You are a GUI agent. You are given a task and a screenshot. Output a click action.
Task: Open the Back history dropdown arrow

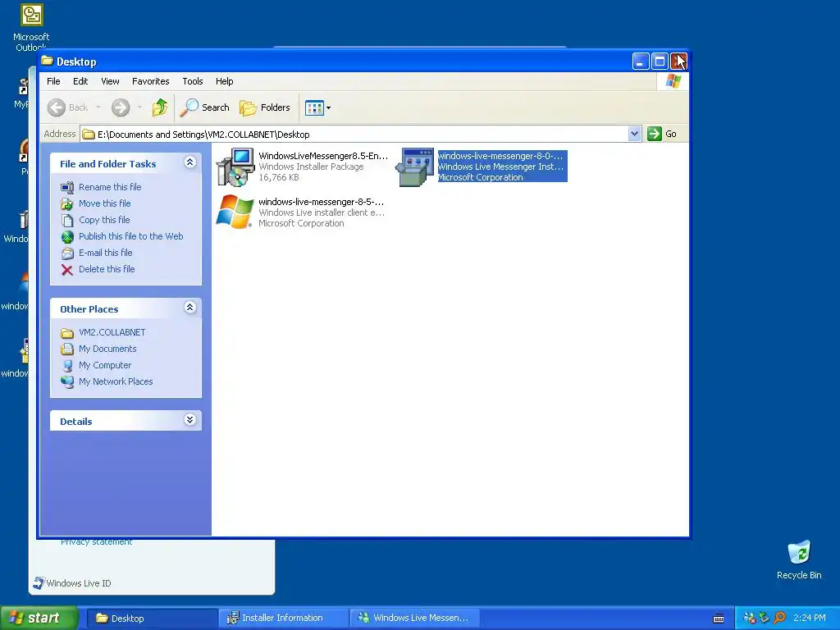coord(98,107)
